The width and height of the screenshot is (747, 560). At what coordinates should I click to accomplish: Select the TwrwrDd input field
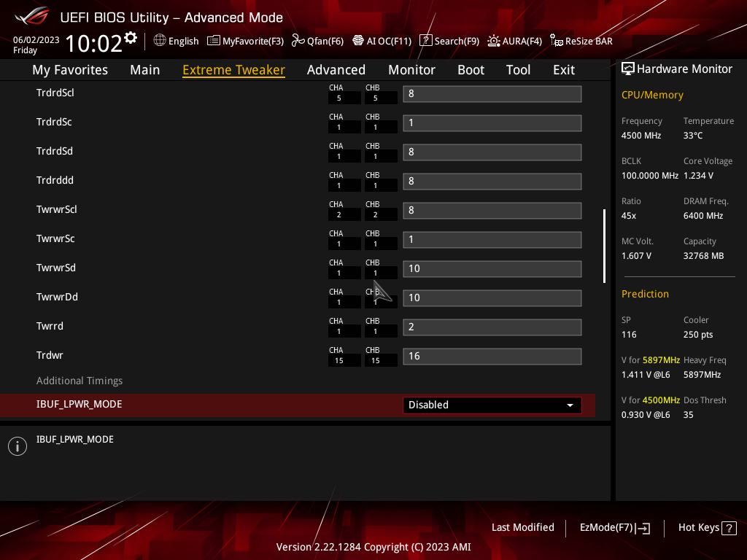(x=492, y=298)
